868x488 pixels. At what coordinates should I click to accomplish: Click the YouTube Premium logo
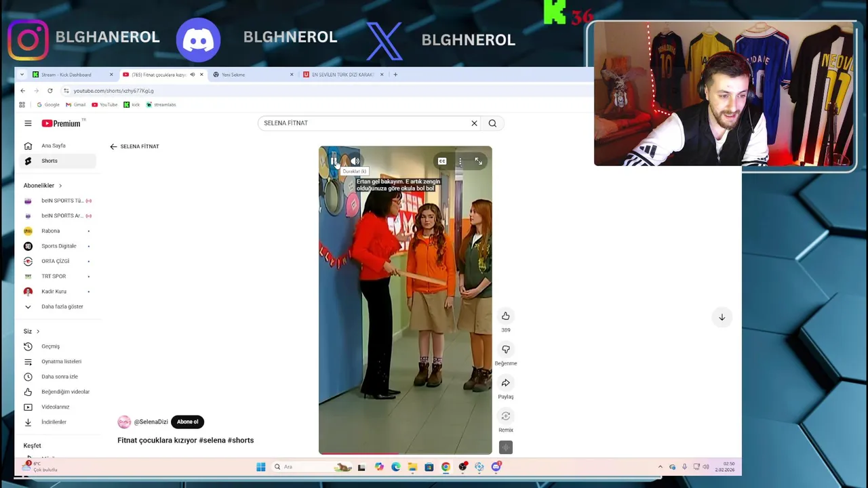click(x=62, y=123)
